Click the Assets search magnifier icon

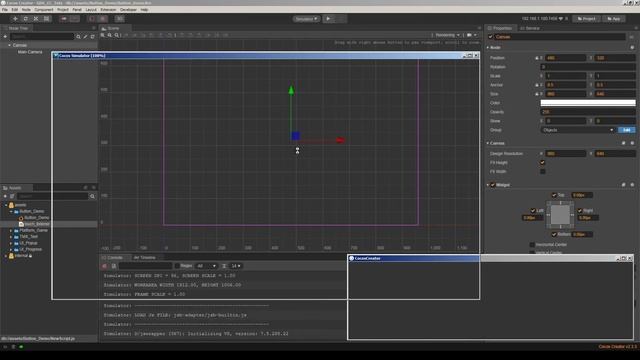point(92,196)
